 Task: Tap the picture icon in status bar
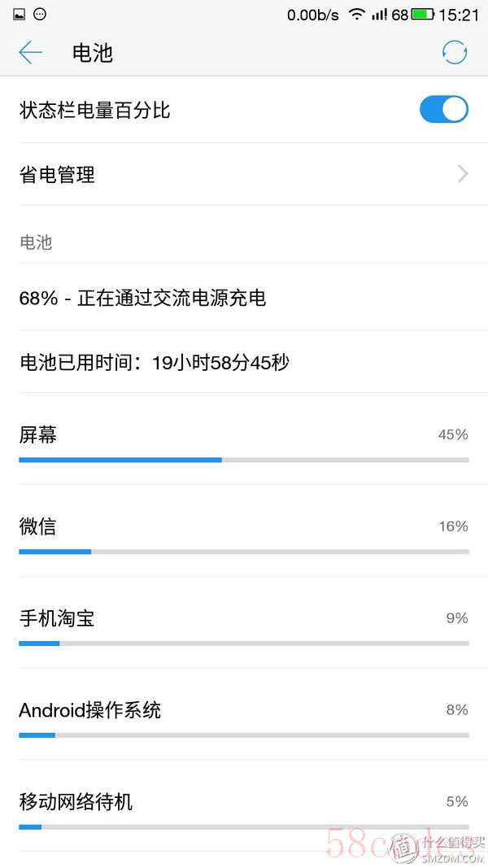[20, 15]
